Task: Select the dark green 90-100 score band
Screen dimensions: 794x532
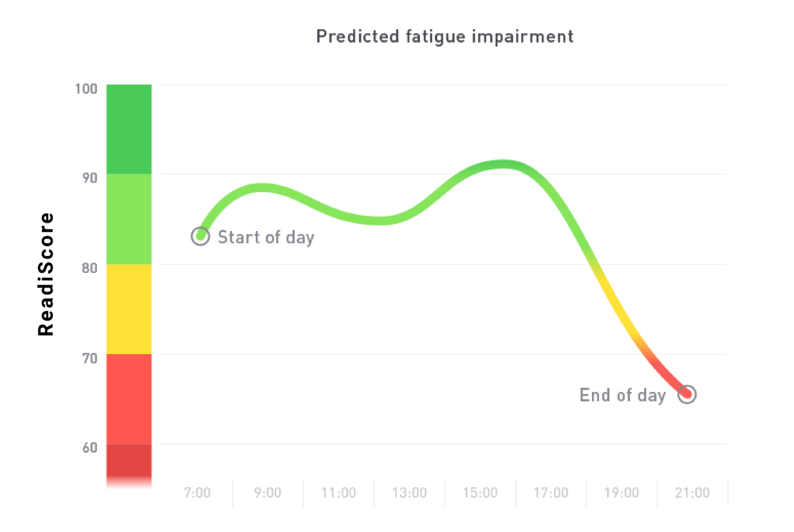Action: tap(129, 129)
